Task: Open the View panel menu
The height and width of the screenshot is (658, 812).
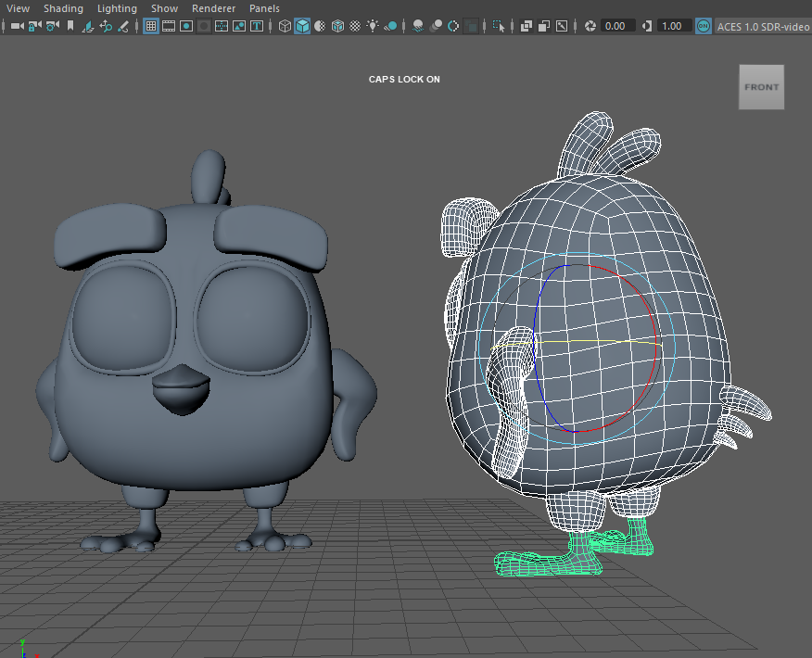Action: pos(18,8)
